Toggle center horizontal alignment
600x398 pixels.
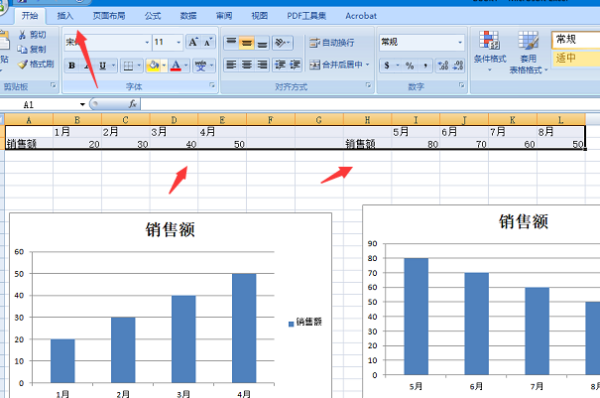(x=246, y=65)
